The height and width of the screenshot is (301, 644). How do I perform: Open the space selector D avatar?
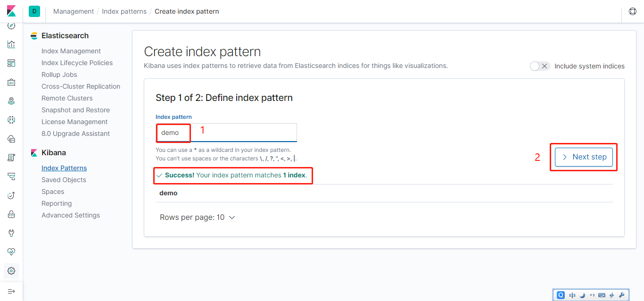coord(34,11)
